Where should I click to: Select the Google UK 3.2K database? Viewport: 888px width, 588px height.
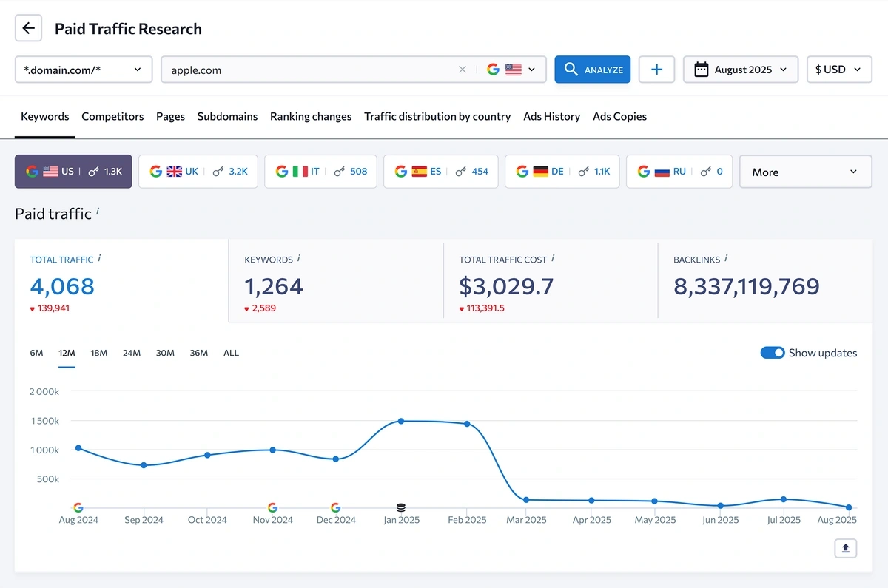pos(198,172)
